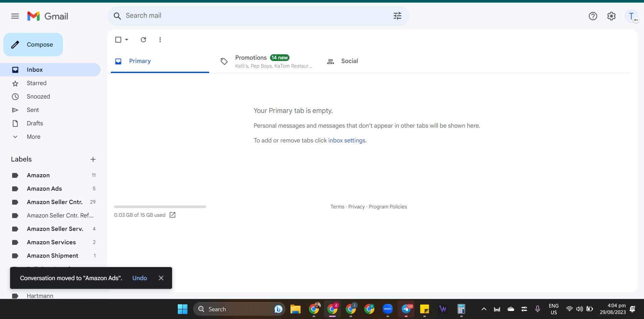Open Sticky Notes from the taskbar
Image resolution: width=644 pixels, height=319 pixels.
pos(425,309)
